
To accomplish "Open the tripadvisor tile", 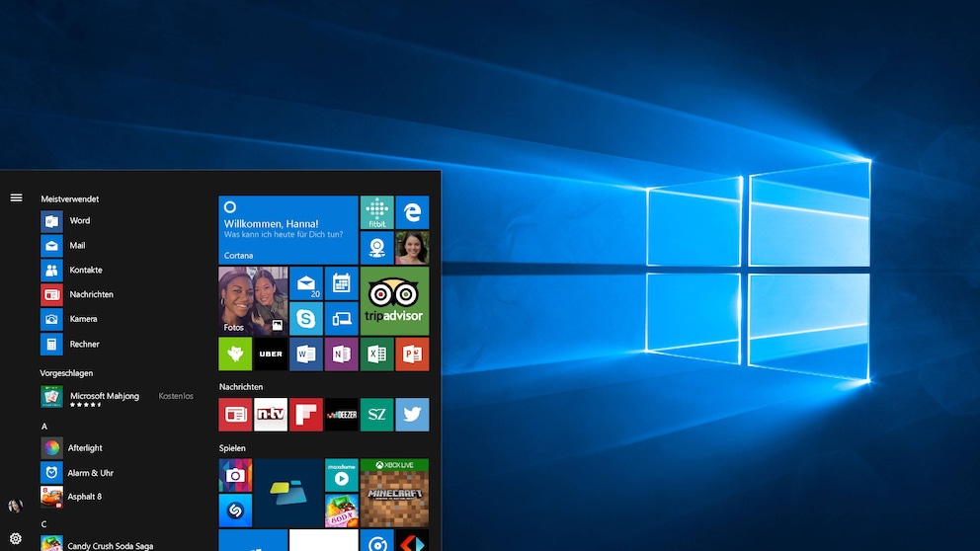I will point(394,301).
